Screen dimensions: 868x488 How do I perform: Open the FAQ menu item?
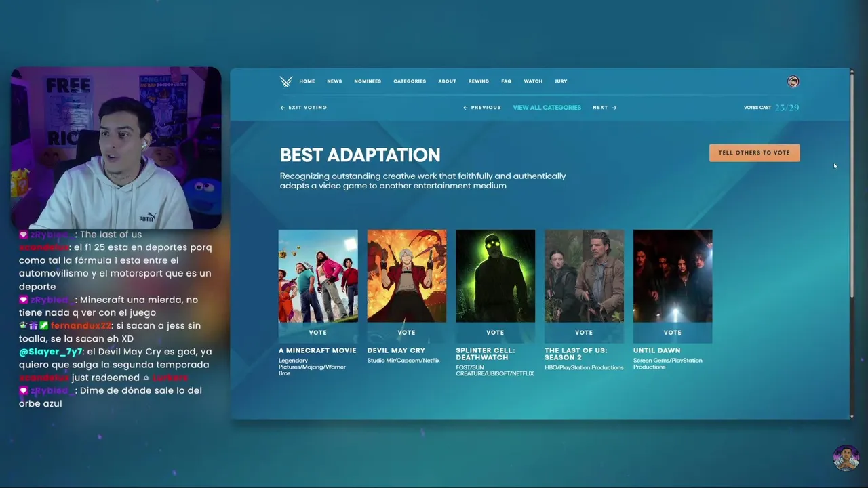pos(506,81)
